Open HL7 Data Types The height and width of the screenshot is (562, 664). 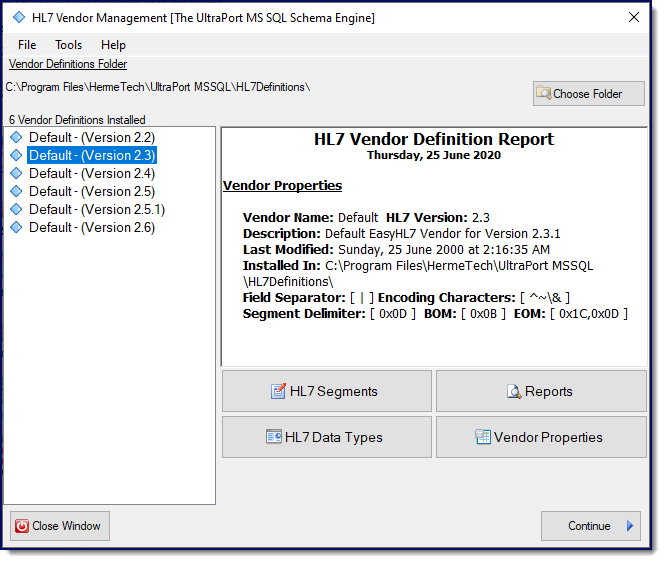(x=327, y=437)
